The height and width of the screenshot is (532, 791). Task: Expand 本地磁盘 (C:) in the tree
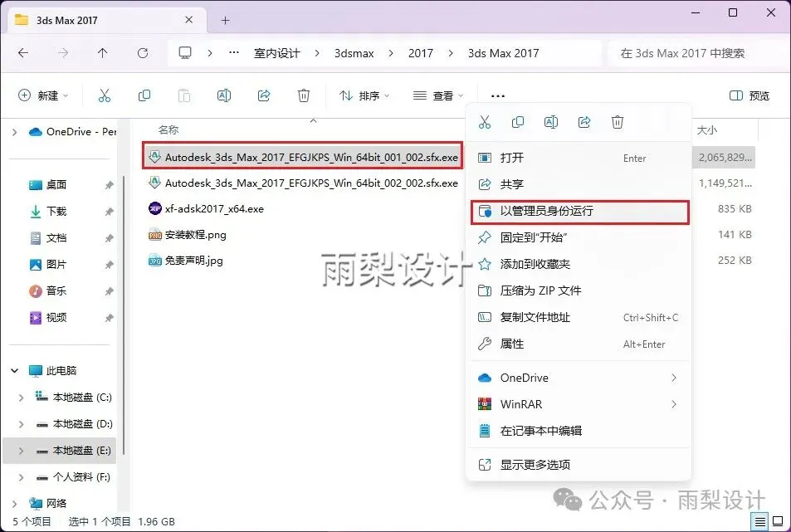tap(22, 398)
